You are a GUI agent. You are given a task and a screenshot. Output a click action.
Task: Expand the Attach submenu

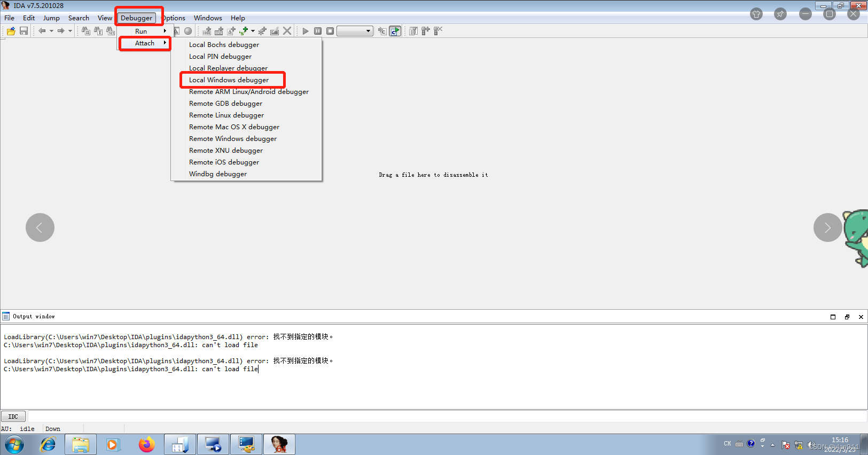(144, 43)
